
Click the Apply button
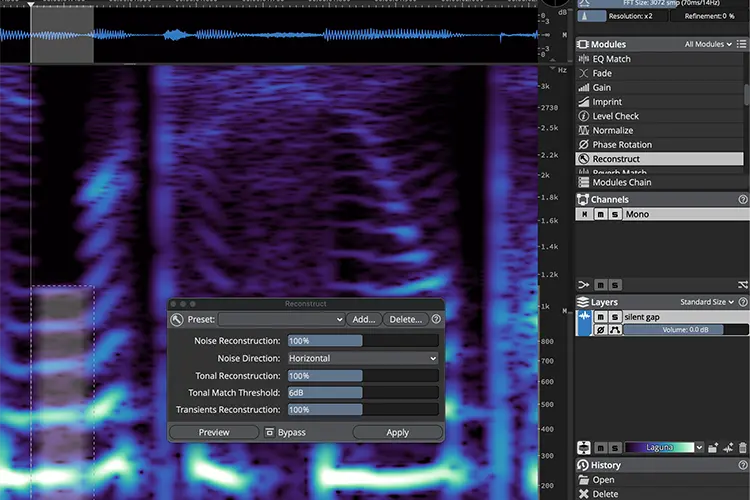(x=397, y=433)
